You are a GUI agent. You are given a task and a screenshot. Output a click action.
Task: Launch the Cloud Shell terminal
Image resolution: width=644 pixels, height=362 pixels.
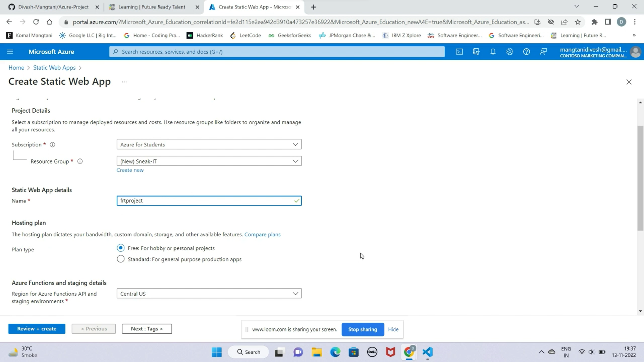point(459,51)
